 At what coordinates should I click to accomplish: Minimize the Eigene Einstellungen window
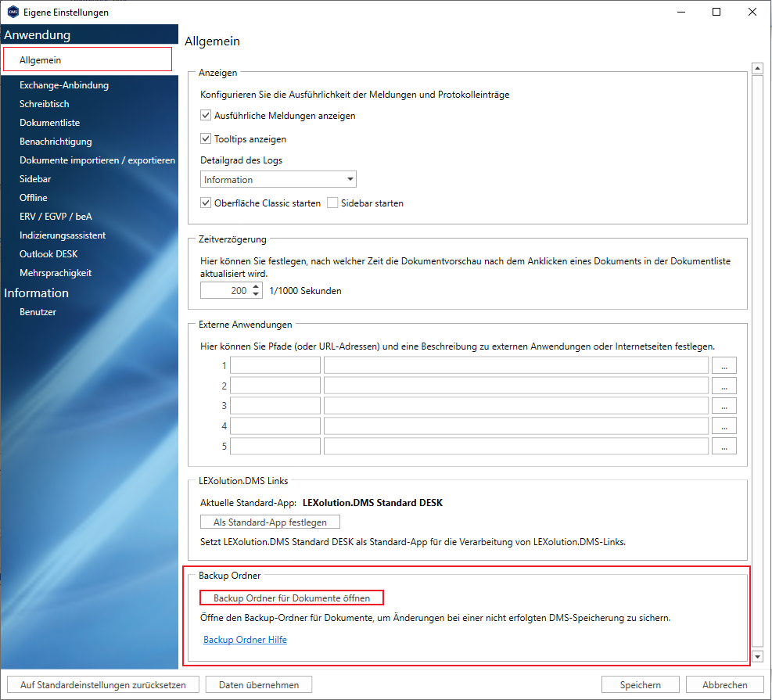click(681, 12)
